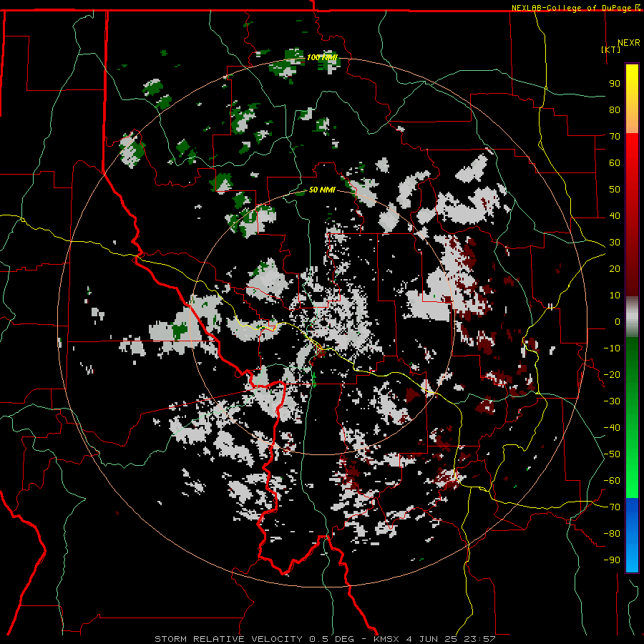Viewport: 644px width, 644px height.
Task: Click the 0.5 DEG elevation text
Action: tap(330, 639)
